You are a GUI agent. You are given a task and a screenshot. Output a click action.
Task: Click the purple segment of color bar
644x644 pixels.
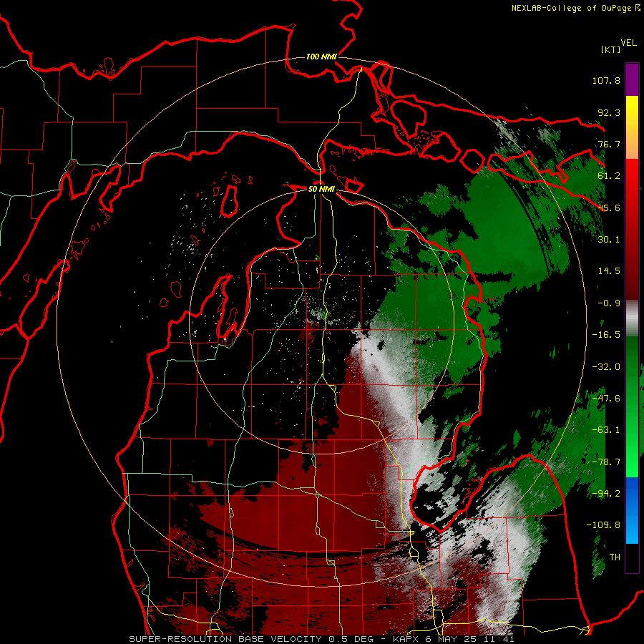632,79
